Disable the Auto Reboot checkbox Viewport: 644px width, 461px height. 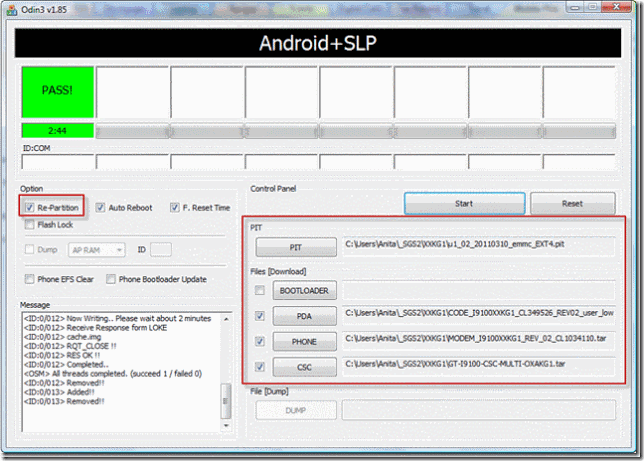100,207
